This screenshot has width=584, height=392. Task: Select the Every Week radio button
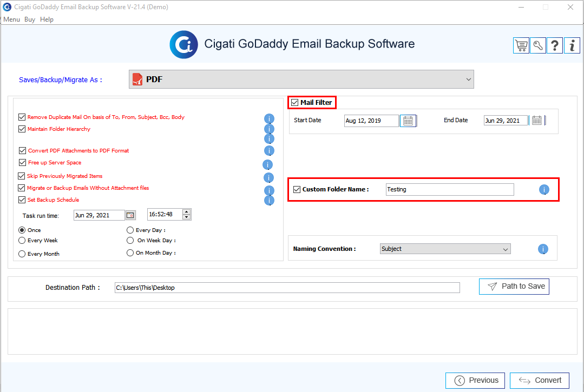click(x=22, y=241)
